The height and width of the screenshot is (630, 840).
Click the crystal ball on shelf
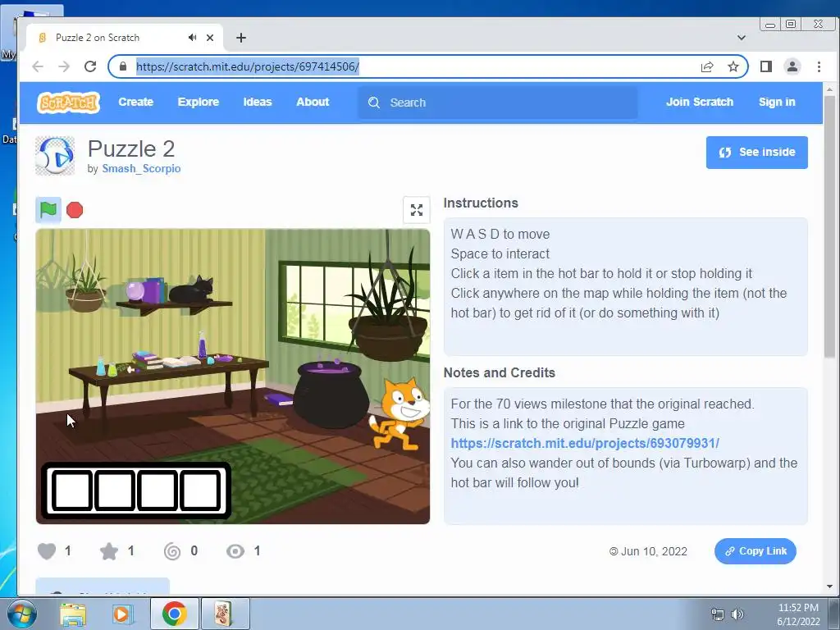(135, 291)
